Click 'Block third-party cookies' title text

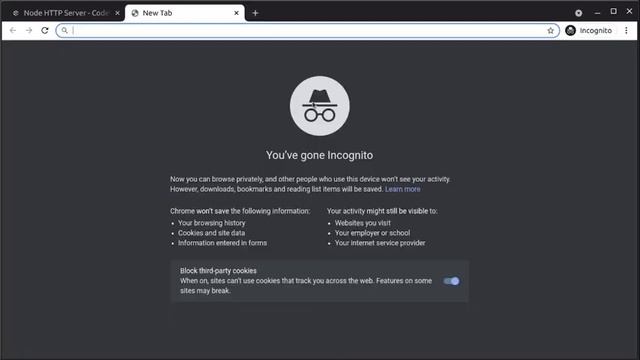[218, 271]
